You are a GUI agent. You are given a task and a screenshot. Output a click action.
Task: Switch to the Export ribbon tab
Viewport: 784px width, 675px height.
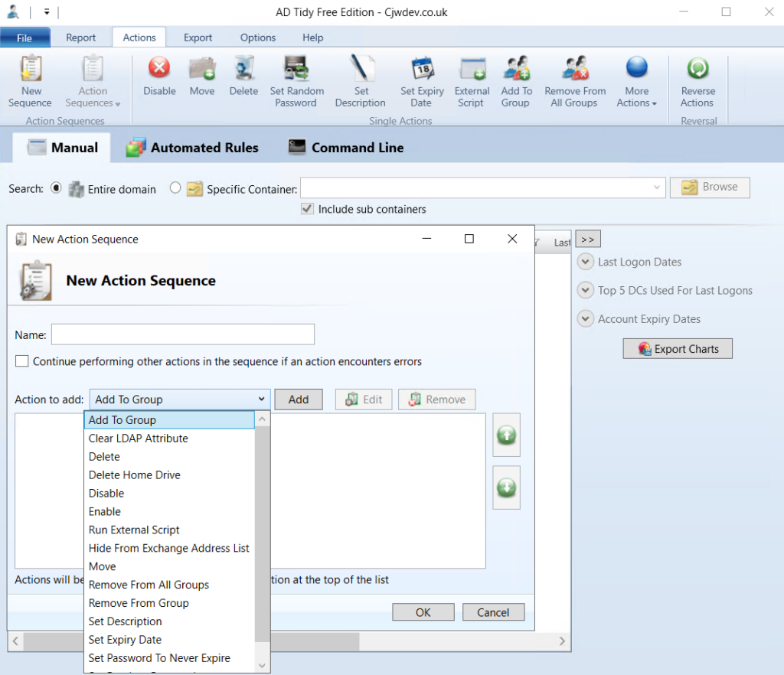click(x=198, y=37)
